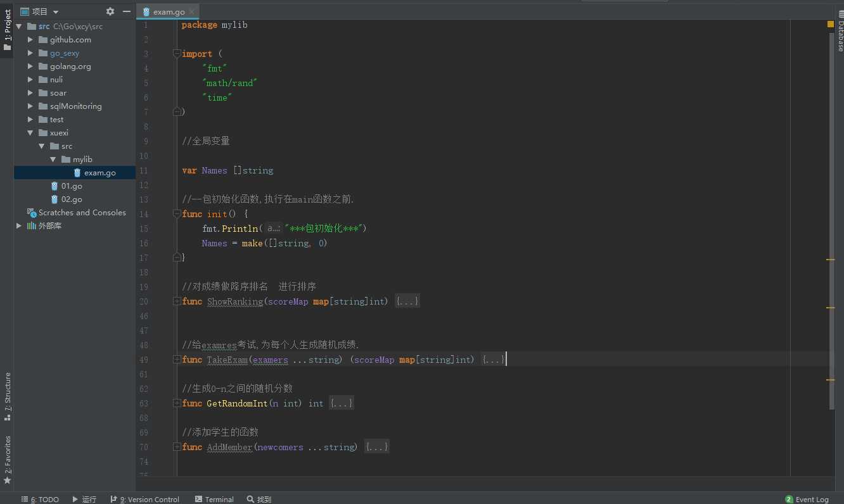844x504 pixels.
Task: Close the exam.go editor tab
Action: click(192, 12)
